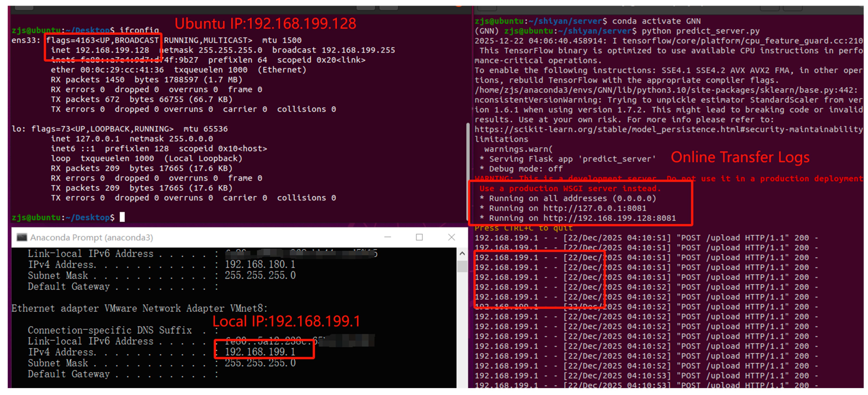Maximize the Anaconda Prompt window

(419, 238)
